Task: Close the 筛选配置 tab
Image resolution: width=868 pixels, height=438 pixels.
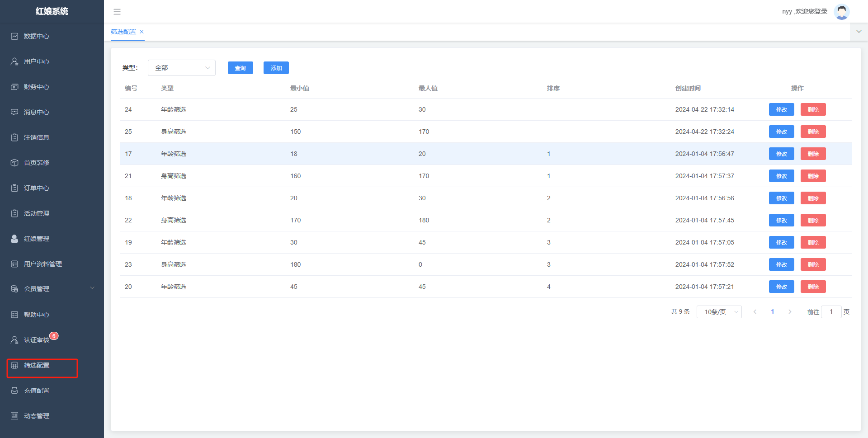Action: tap(142, 32)
